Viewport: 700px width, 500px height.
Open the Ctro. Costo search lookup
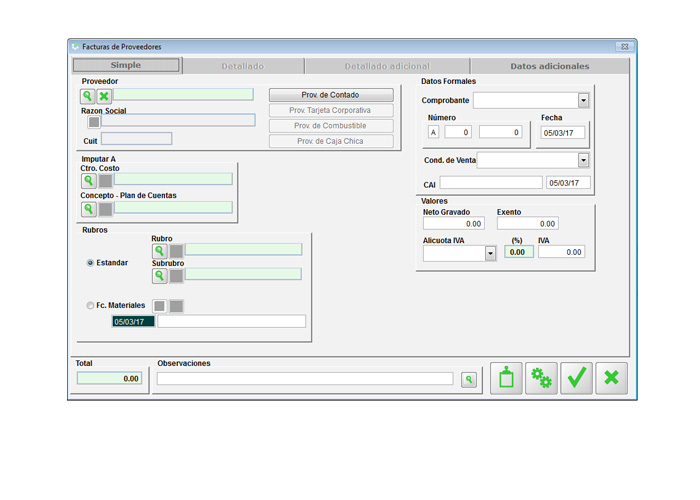[88, 180]
